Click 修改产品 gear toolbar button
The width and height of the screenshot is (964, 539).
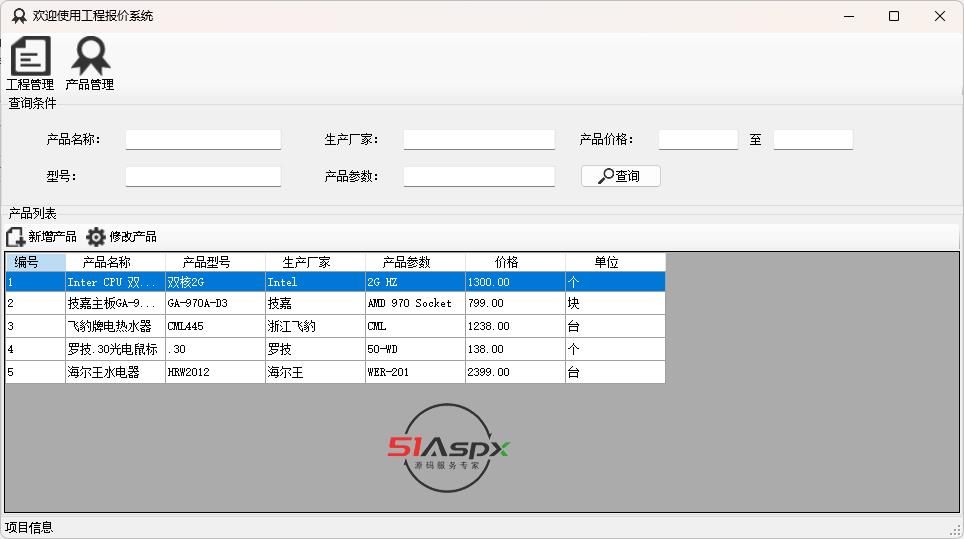point(121,237)
